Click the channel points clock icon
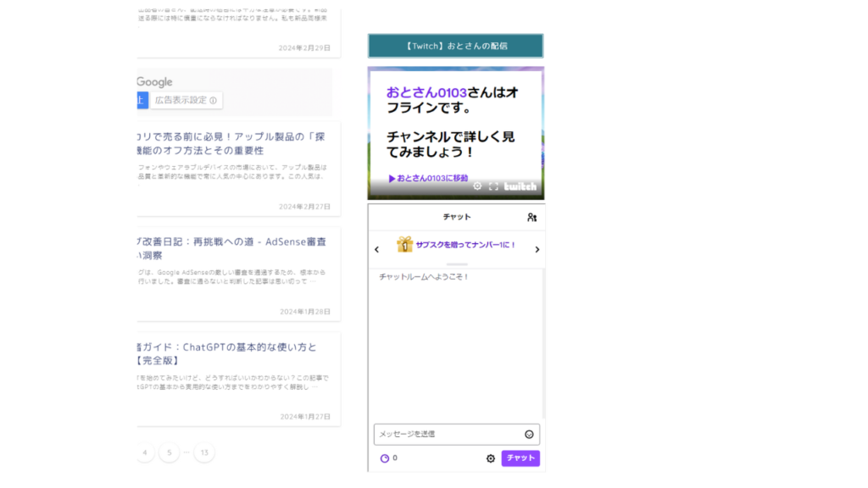 385,458
